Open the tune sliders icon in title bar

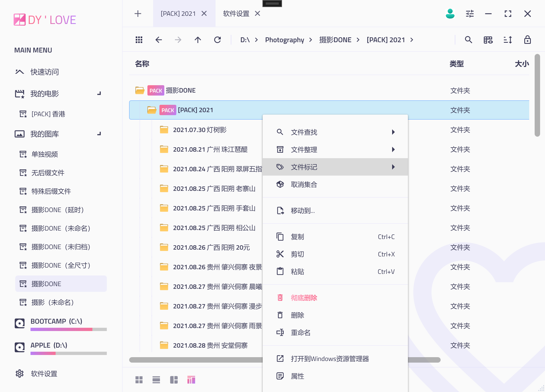click(x=470, y=14)
